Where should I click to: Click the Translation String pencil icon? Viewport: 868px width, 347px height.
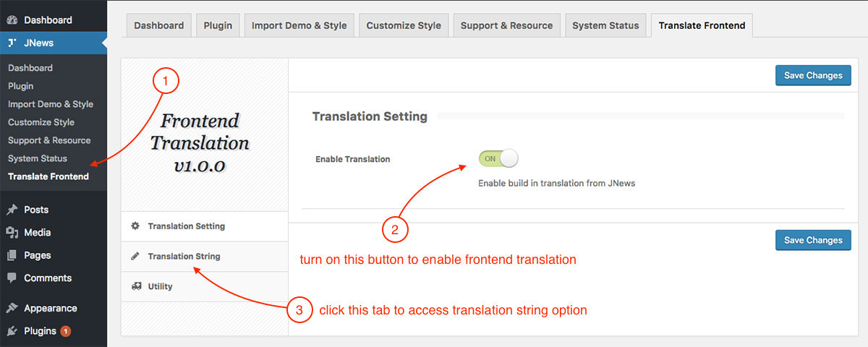pyautogui.click(x=135, y=257)
